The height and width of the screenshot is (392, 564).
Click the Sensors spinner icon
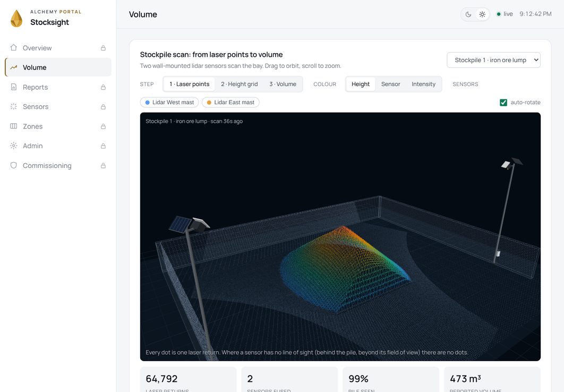(x=14, y=106)
